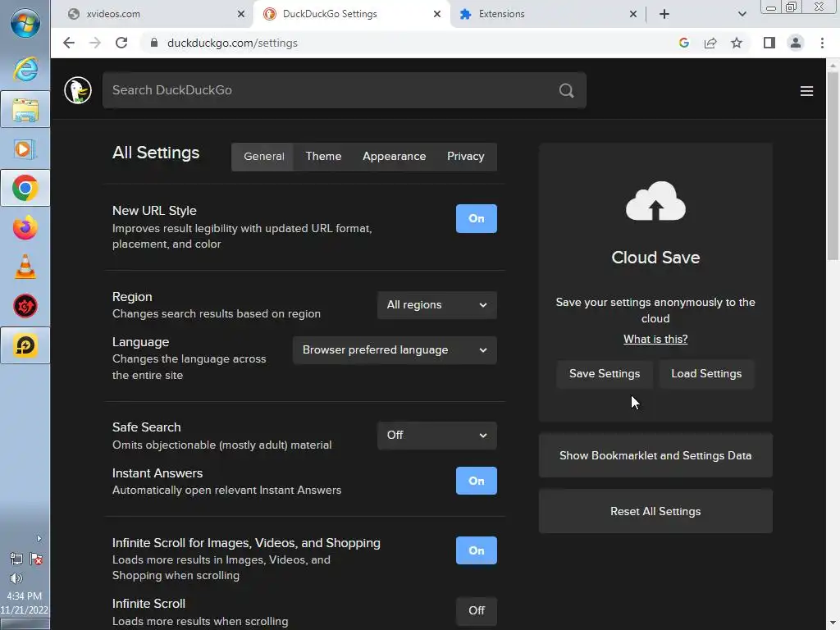The width and height of the screenshot is (840, 630).
Task: Toggle the browser side panel icon
Action: point(769,43)
